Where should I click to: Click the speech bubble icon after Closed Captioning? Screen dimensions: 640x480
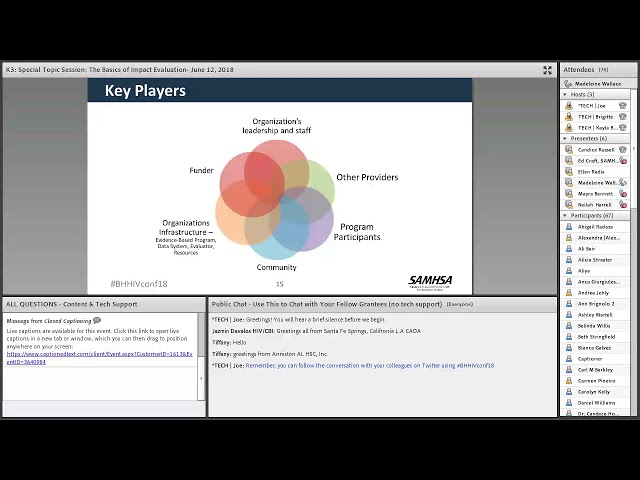[x=97, y=320]
